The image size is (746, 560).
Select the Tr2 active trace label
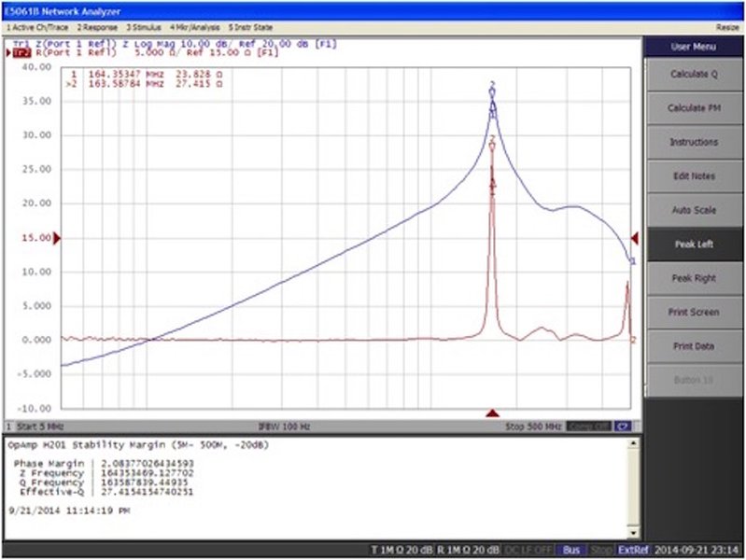coord(21,53)
